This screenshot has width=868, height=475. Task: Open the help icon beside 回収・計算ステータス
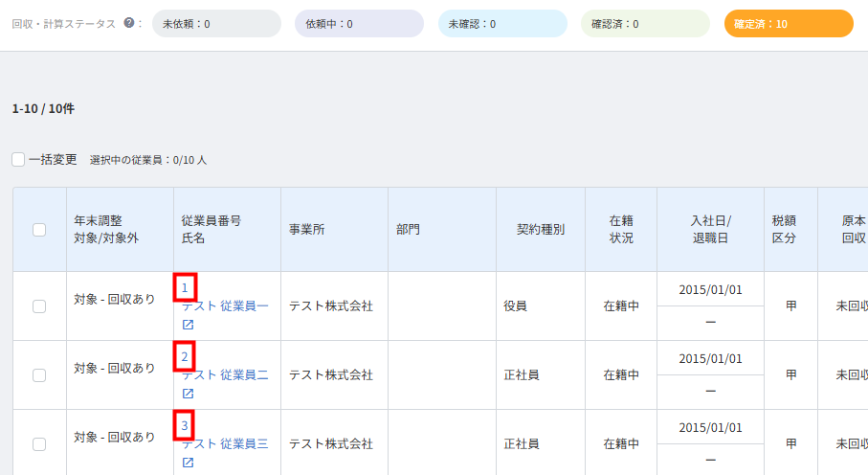(129, 23)
